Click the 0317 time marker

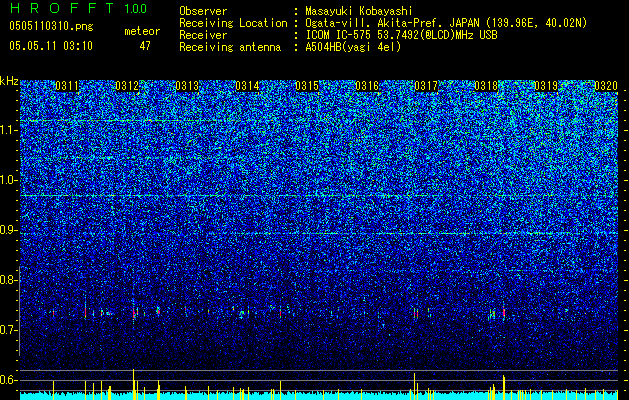coord(426,86)
